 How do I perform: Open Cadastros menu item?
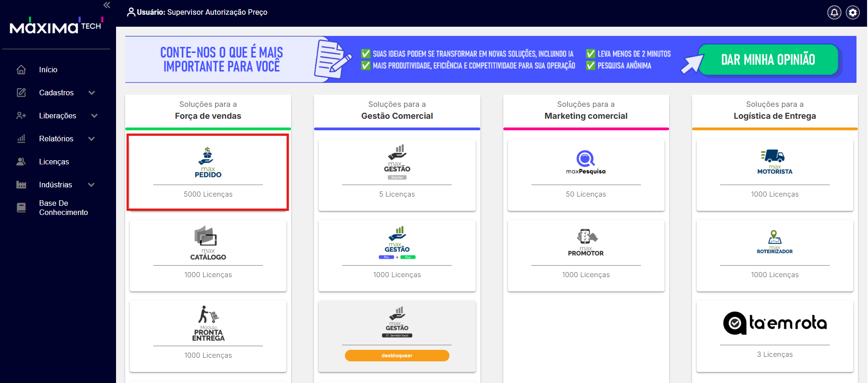click(x=56, y=93)
